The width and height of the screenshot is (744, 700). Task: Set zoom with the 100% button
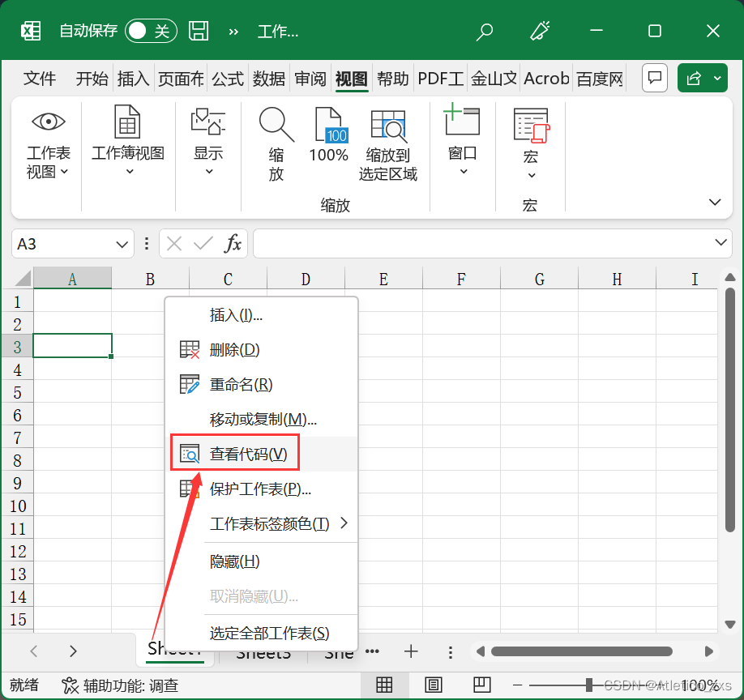click(x=329, y=135)
